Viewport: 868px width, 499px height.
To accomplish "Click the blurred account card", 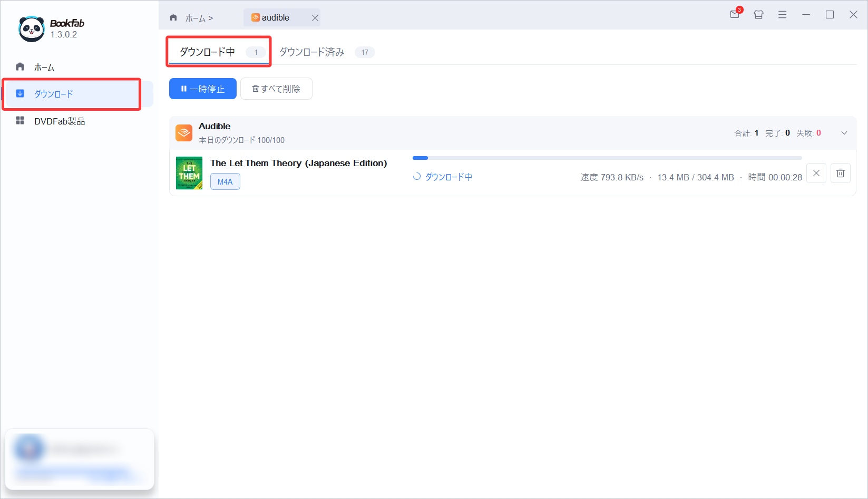I will pos(80,459).
